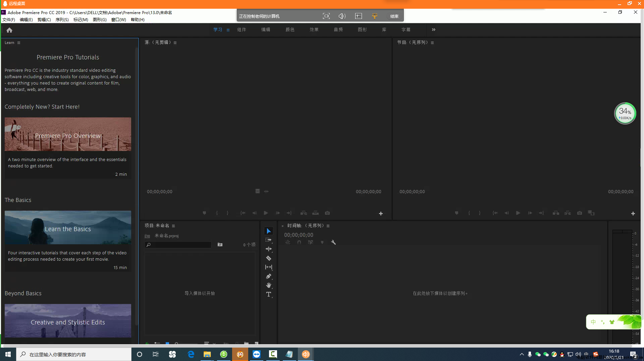Image resolution: width=644 pixels, height=361 pixels.
Task: Play the Program monitor sequence
Action: point(518,213)
